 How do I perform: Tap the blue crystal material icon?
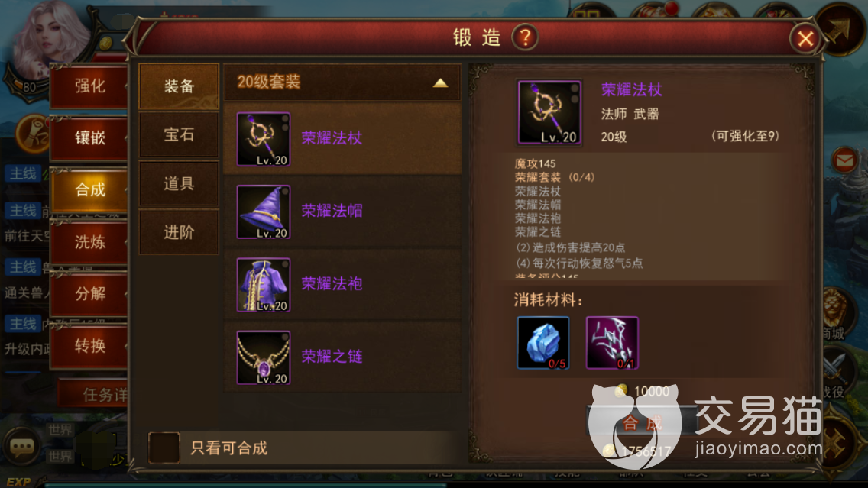click(x=543, y=343)
